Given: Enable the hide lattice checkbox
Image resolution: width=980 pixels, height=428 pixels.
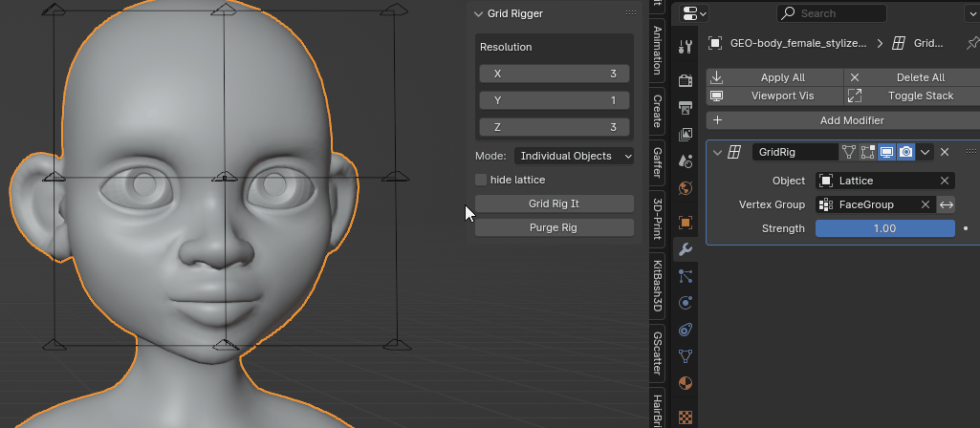Looking at the screenshot, I should [481, 180].
